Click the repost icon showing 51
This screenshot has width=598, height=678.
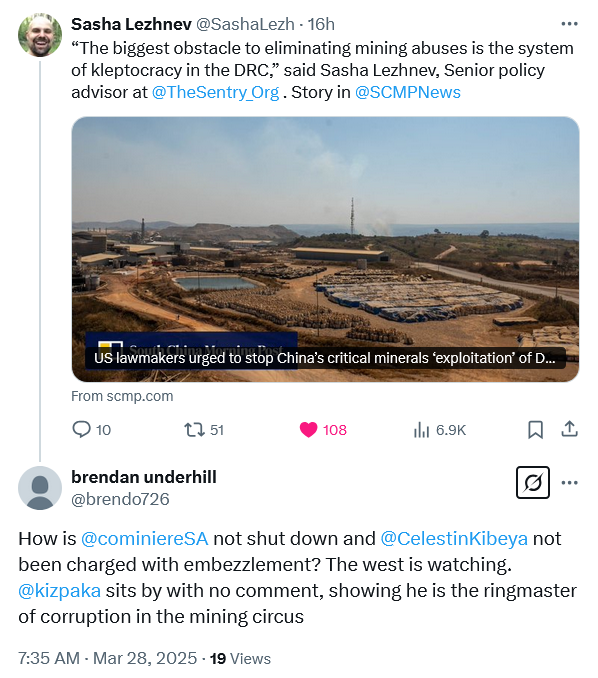[194, 430]
